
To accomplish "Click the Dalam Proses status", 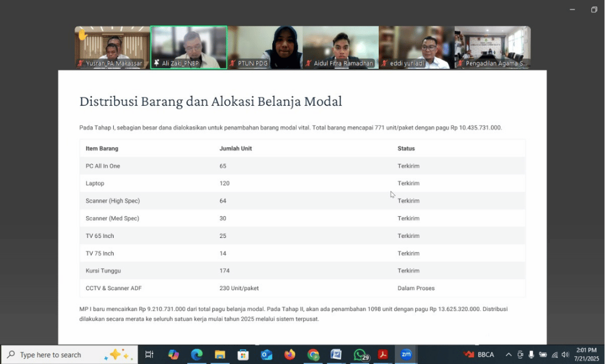I will (x=416, y=288).
